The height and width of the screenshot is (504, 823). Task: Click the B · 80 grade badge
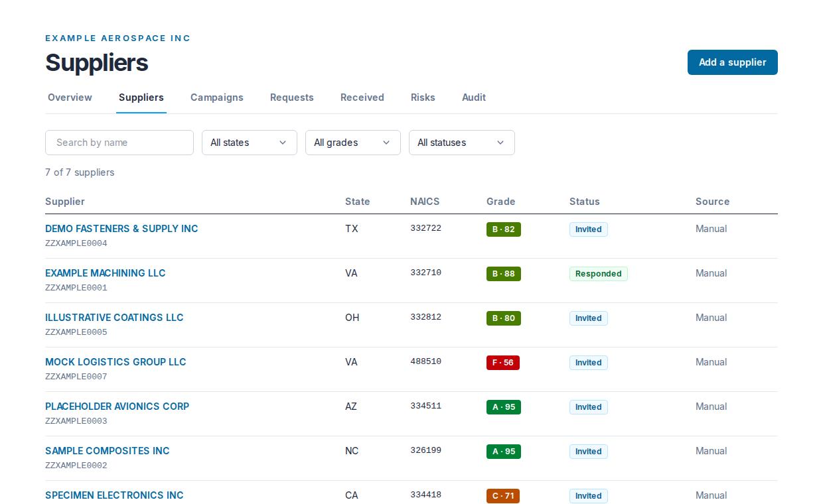[504, 318]
